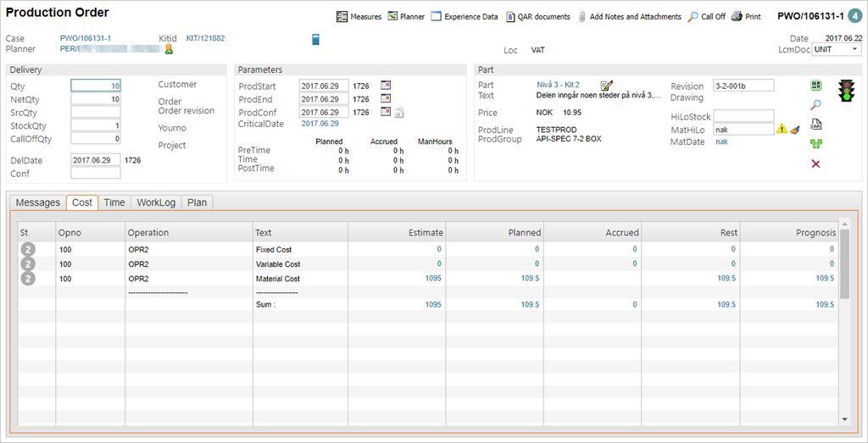Open the LcmDoc UNIT dropdown
868x443 pixels.
tap(836, 50)
